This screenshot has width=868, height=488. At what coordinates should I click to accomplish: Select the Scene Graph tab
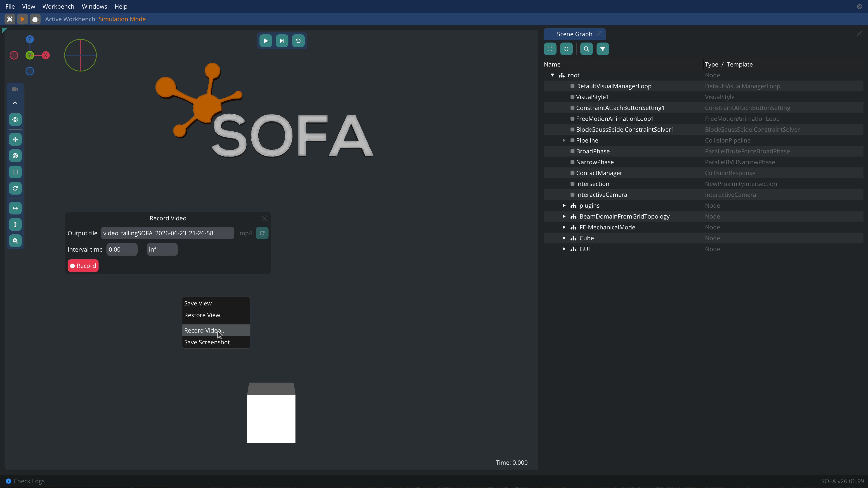574,34
